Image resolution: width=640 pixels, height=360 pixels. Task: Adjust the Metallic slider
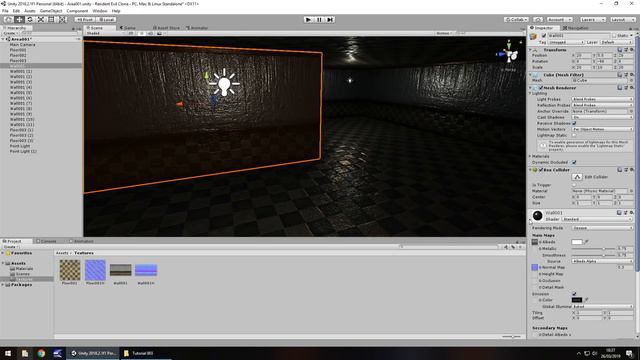coord(594,249)
